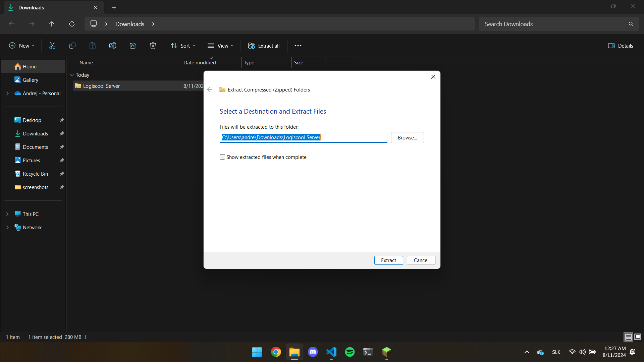Click Downloads in address bar breadcrumb

(130, 24)
